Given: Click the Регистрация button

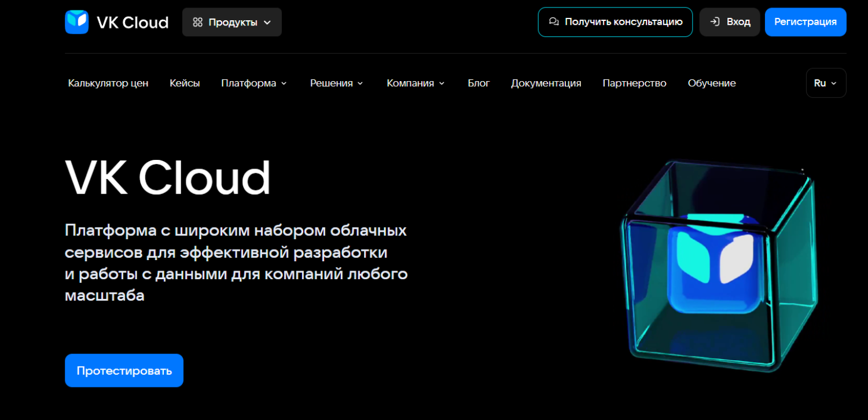Looking at the screenshot, I should [x=805, y=22].
